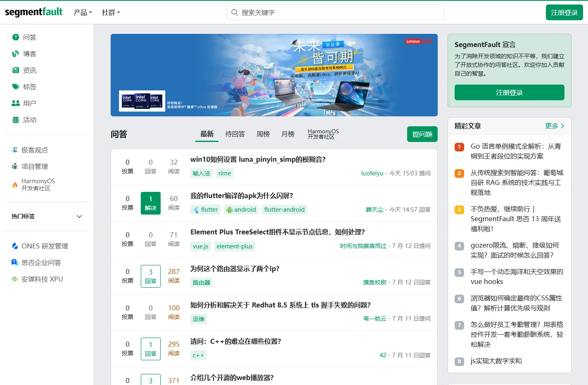Click the 问答 question mark icon in sidebar

[16, 37]
